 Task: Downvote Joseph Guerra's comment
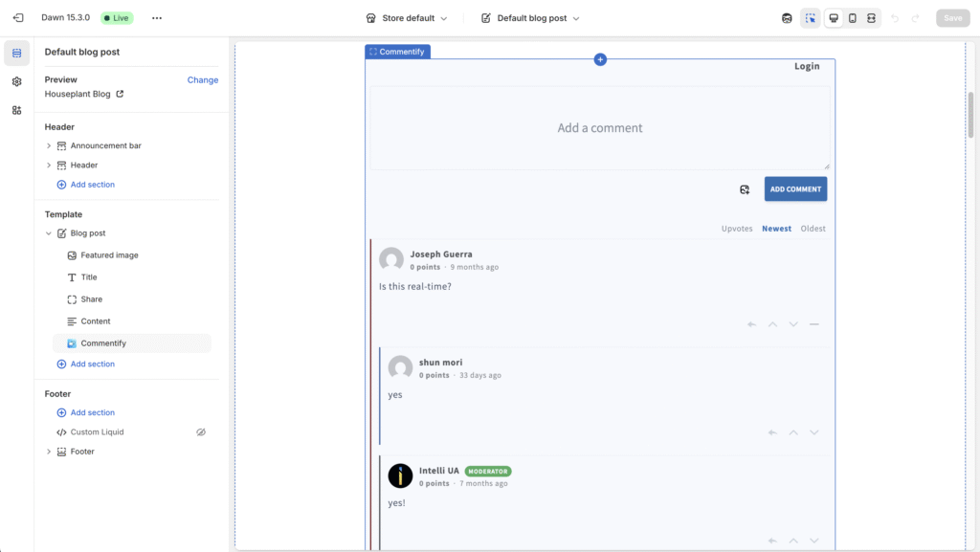tap(793, 324)
